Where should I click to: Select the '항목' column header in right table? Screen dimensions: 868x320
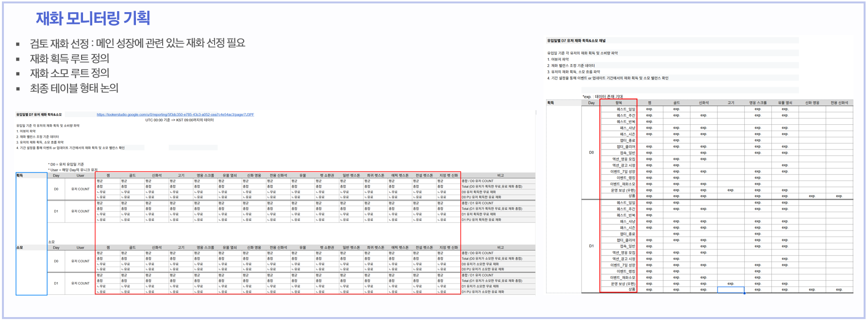[618, 103]
